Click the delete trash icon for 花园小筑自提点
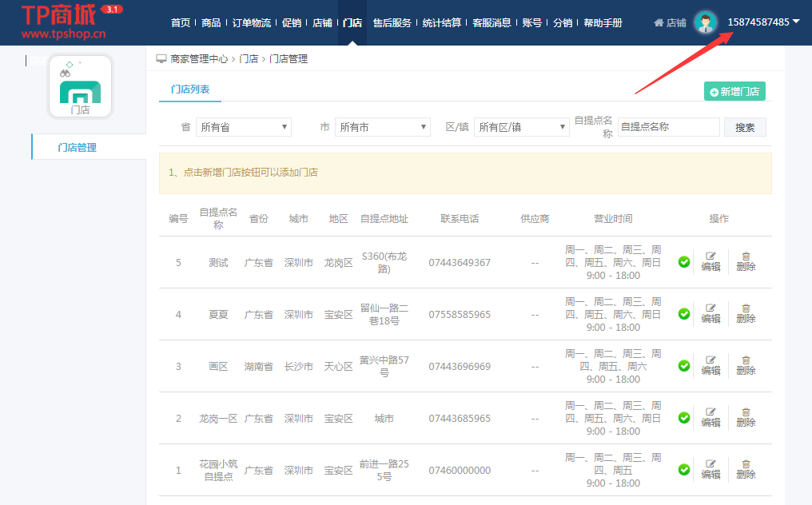The height and width of the screenshot is (505, 812). pos(746,464)
